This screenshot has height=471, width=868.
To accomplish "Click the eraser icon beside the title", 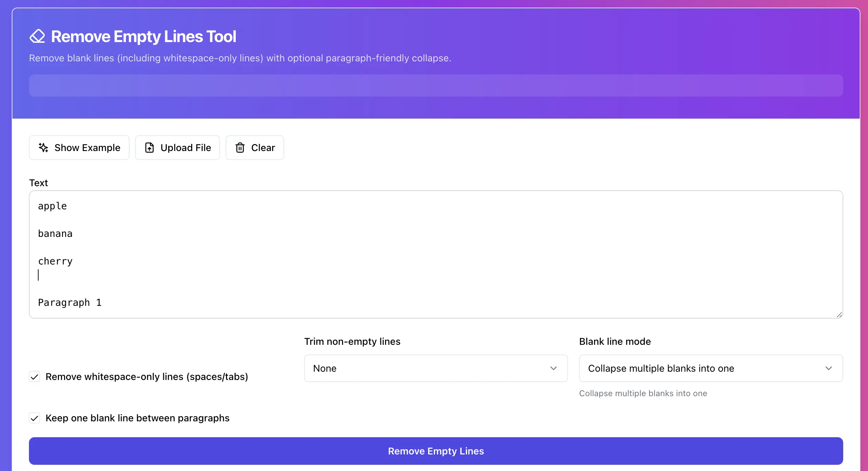I will [x=37, y=36].
